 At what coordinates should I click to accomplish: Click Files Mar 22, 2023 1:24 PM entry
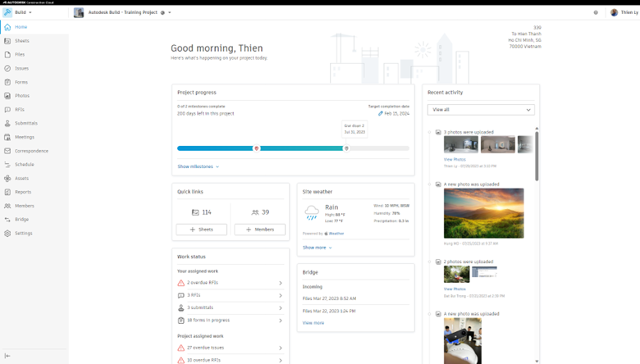(x=329, y=311)
